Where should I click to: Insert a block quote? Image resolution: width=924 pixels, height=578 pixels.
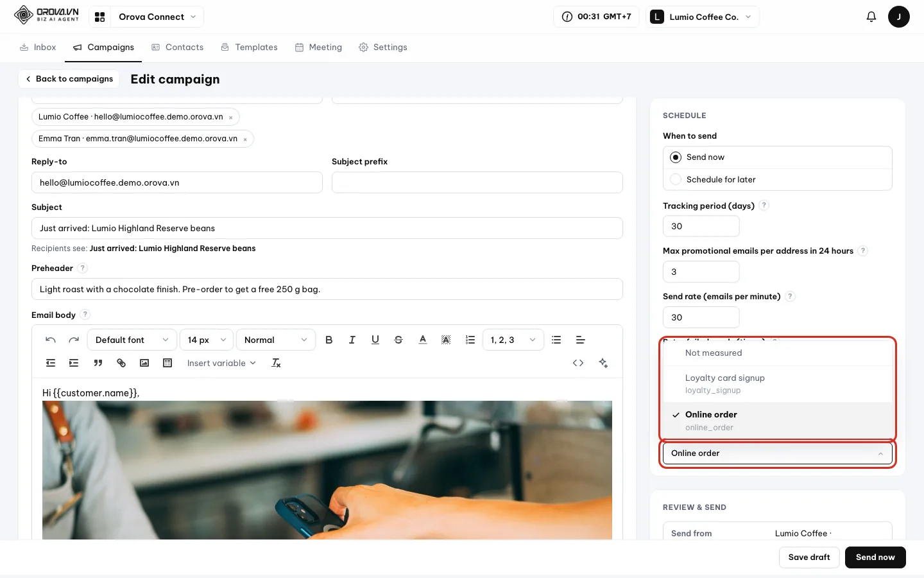(98, 363)
